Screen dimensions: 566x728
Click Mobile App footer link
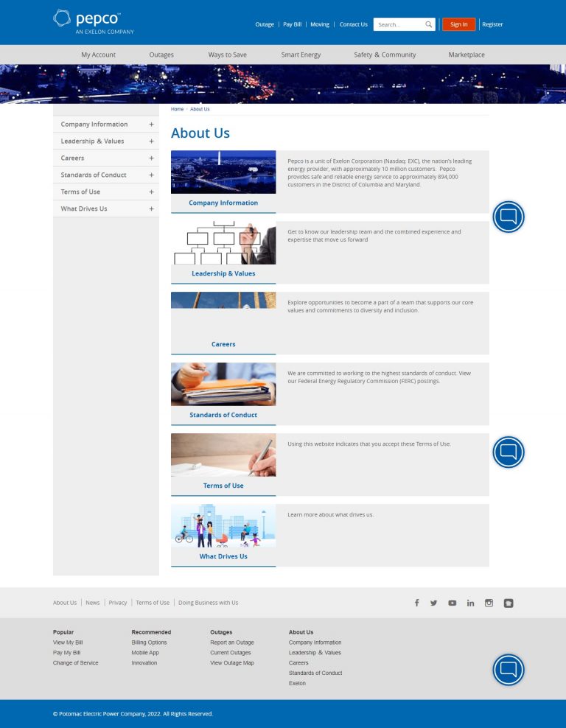coord(145,653)
